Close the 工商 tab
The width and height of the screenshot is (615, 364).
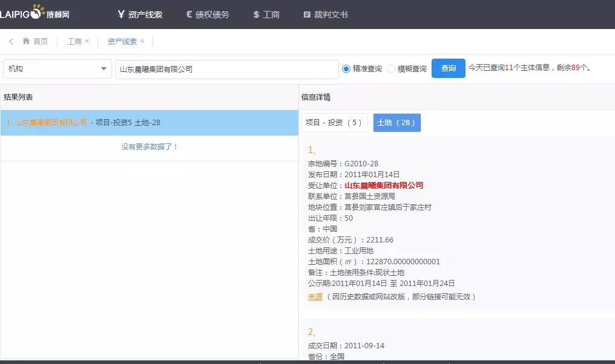point(87,41)
